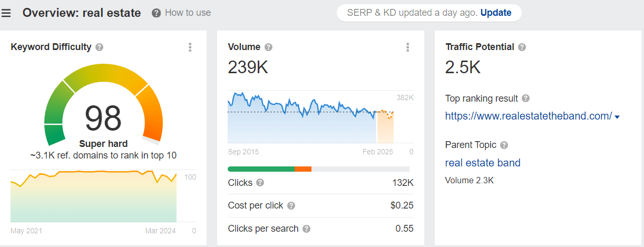
Task: Click the Keyword Difficulty gauge score 98
Action: 103,118
